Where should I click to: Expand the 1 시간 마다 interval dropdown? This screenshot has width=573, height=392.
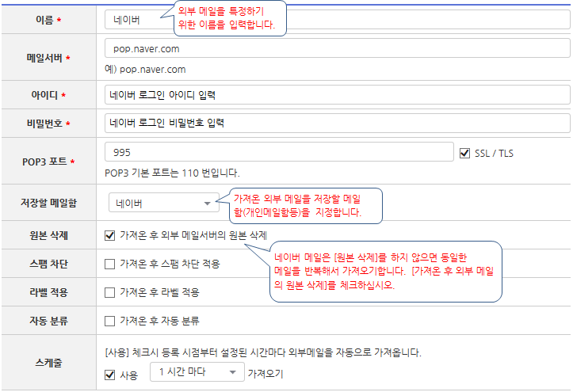point(197,372)
